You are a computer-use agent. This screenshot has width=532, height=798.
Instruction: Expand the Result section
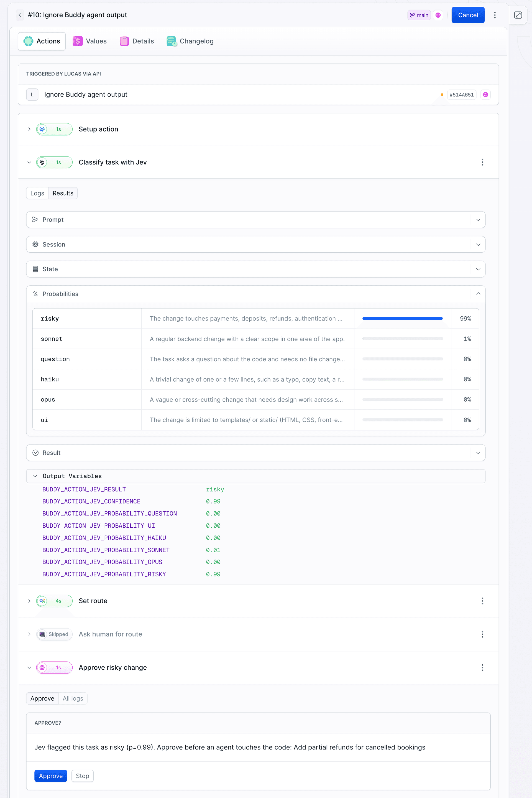coord(478,453)
